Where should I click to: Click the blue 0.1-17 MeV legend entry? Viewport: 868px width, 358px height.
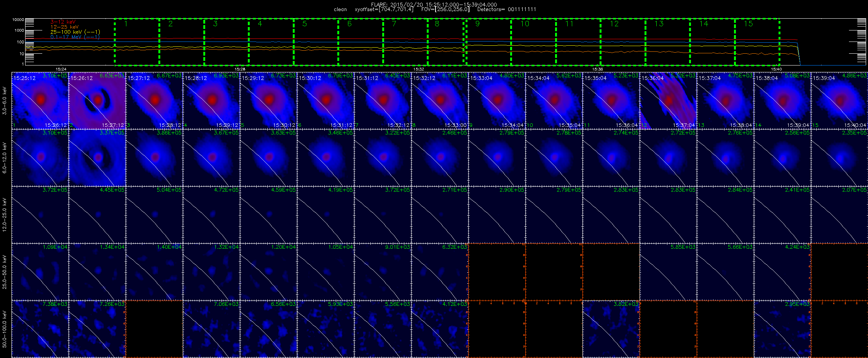coord(75,37)
